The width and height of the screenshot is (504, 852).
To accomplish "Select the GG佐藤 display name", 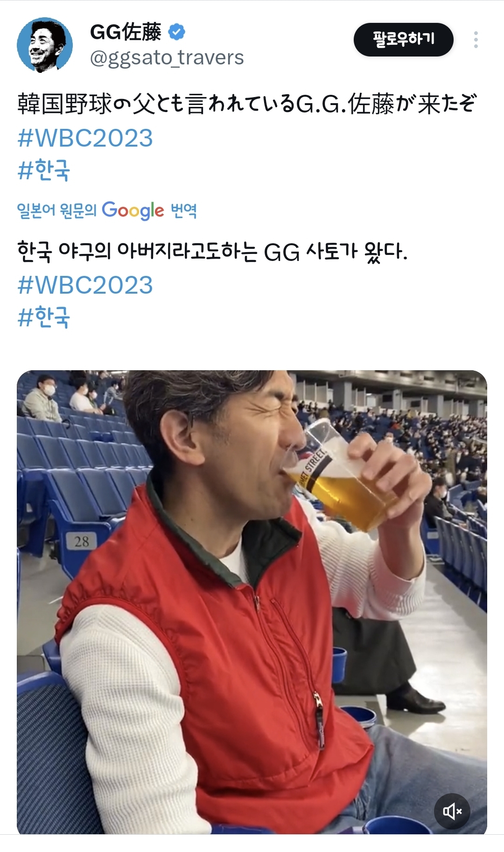I will tap(126, 32).
